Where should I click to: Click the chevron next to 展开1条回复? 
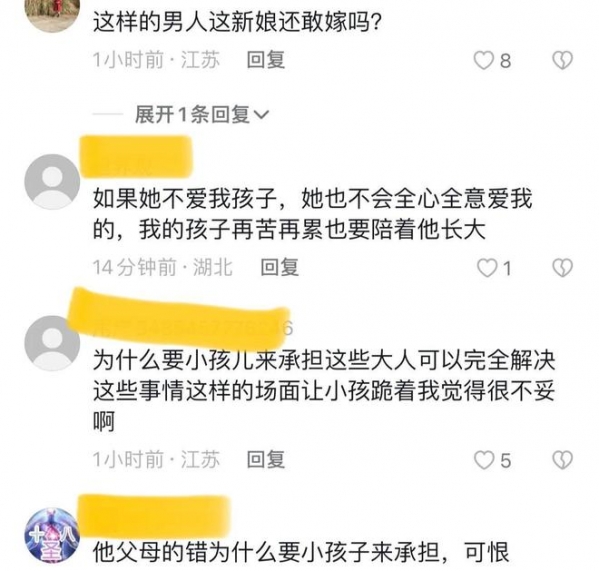coord(262,115)
